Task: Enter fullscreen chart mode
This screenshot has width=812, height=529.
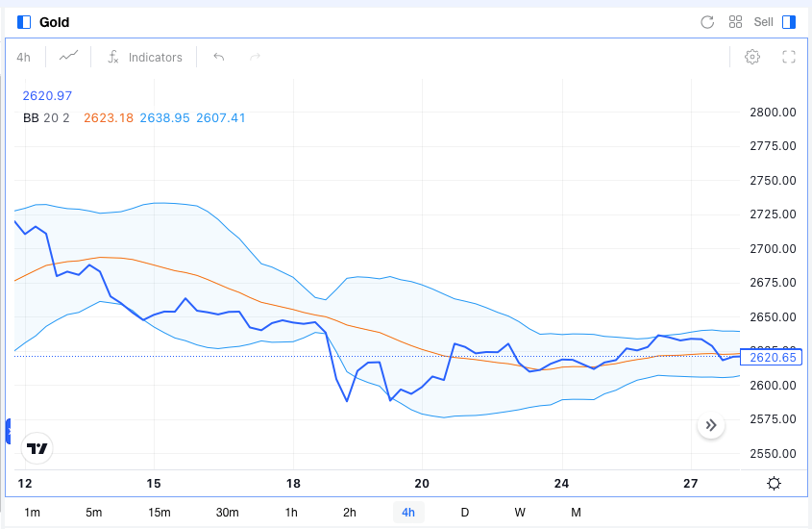Action: [x=789, y=57]
